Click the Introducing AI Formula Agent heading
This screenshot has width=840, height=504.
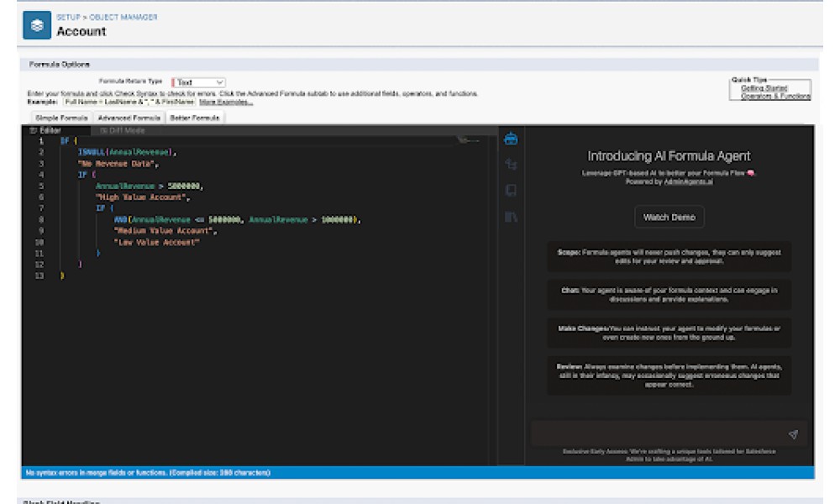[x=669, y=156]
